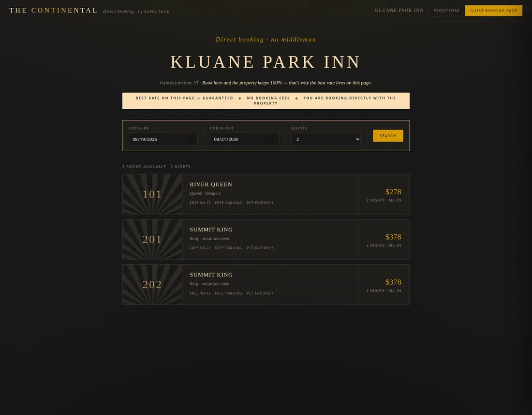
Task: Click room 101 thumbnail
Action: 152,194
